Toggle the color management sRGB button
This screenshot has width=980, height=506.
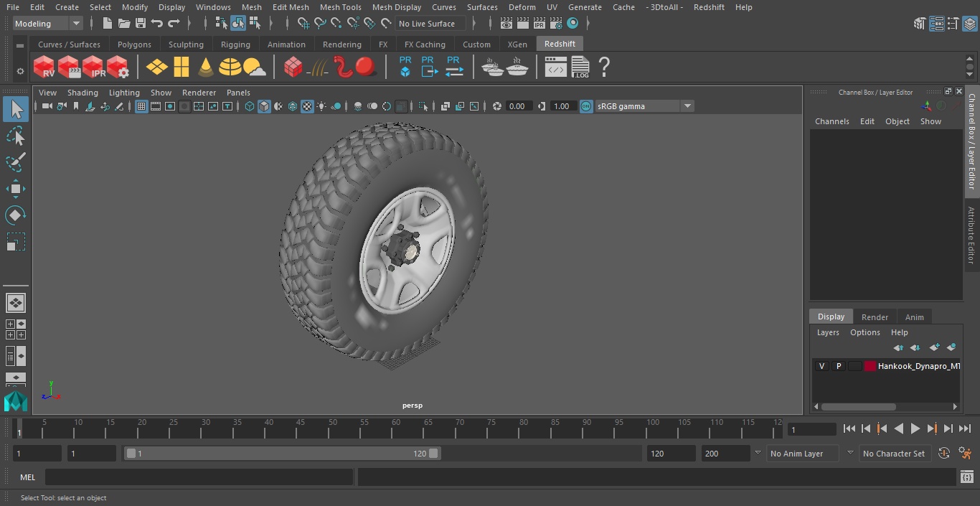(x=586, y=106)
